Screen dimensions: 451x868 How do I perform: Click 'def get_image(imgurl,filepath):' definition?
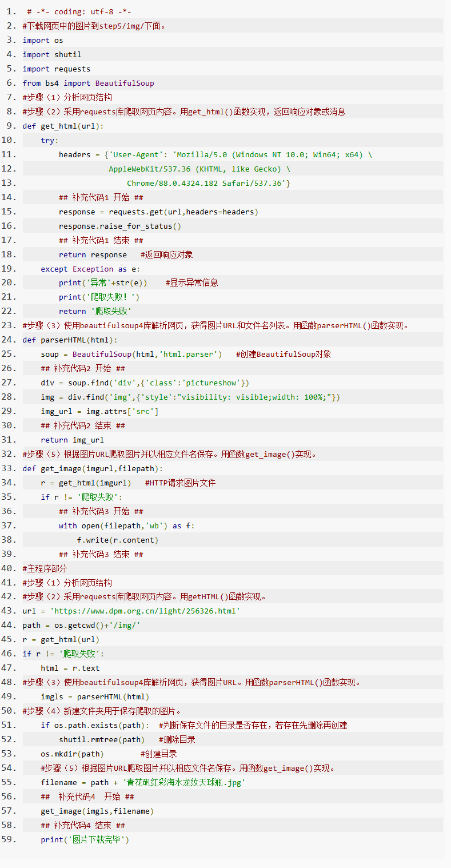pos(93,468)
